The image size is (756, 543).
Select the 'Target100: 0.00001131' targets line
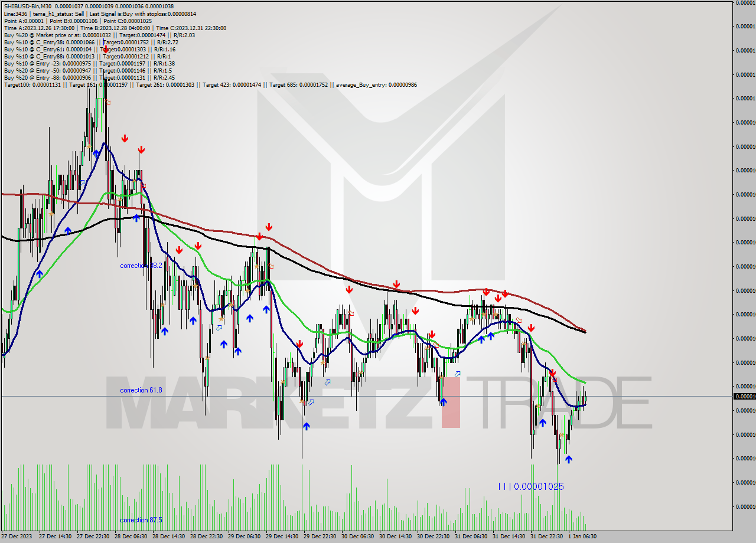coord(210,84)
